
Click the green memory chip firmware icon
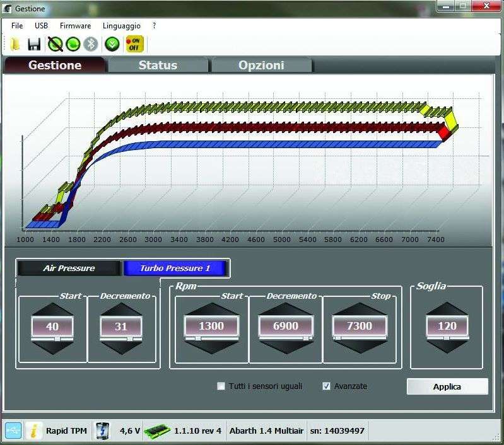(156, 431)
